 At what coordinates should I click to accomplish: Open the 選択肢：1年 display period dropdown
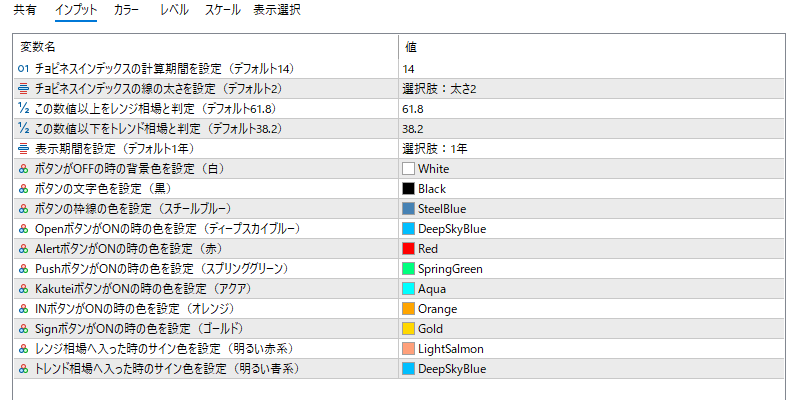591,149
